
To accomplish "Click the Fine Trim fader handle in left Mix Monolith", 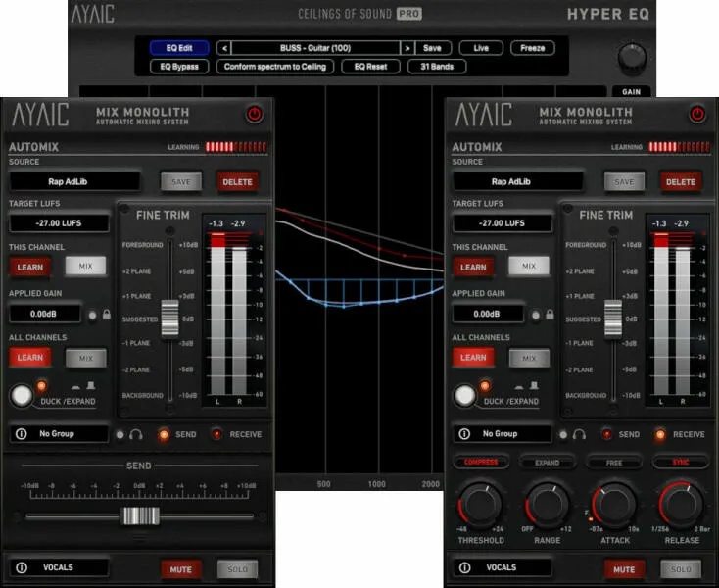I will [x=170, y=318].
